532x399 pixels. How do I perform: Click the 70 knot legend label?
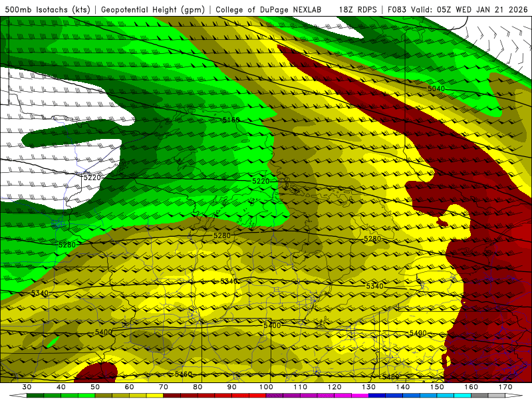pos(164,387)
